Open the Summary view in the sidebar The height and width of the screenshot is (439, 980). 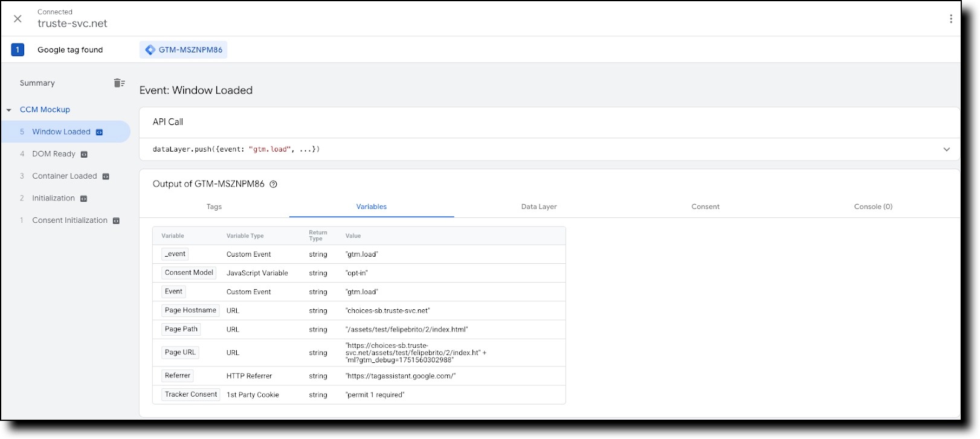pyautogui.click(x=37, y=83)
